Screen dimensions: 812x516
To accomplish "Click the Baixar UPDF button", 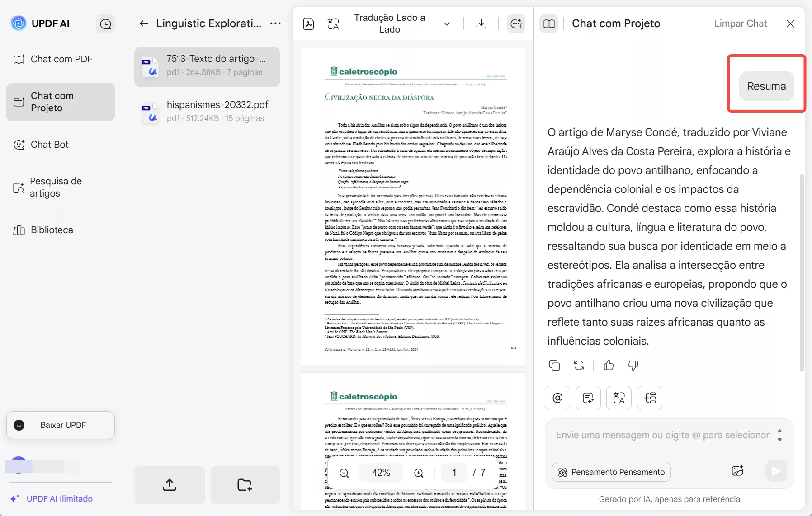I will (x=61, y=425).
